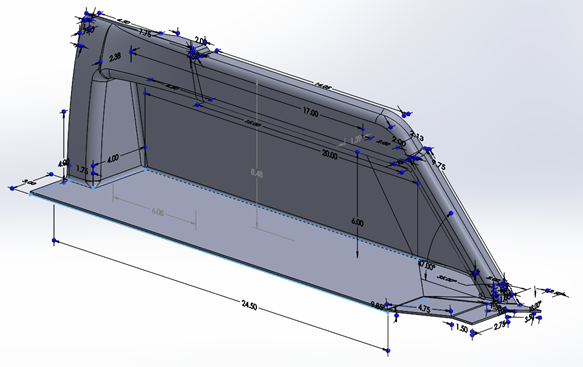This screenshot has height=367, width=583.
Task: Select the 2.13 dimension text
Action: [x=416, y=136]
